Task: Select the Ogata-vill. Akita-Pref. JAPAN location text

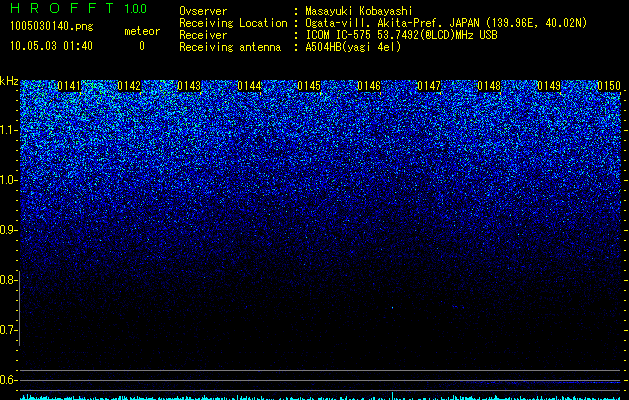Action: tap(392, 23)
